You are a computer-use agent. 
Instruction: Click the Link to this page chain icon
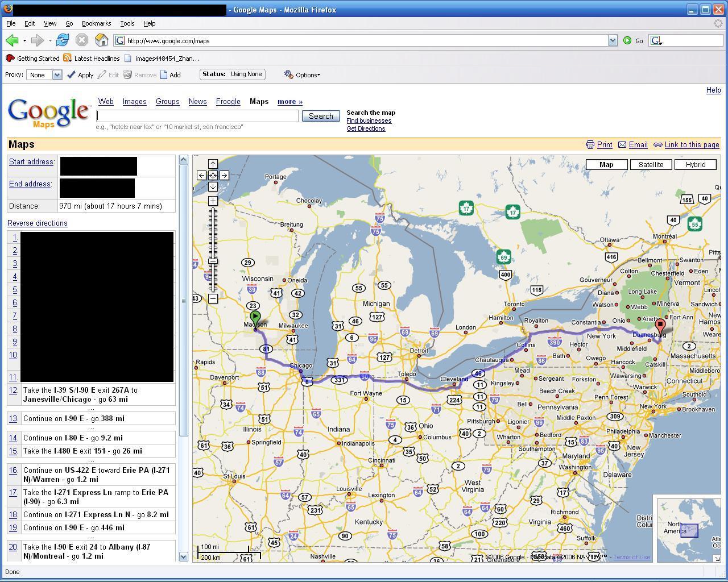[658, 145]
